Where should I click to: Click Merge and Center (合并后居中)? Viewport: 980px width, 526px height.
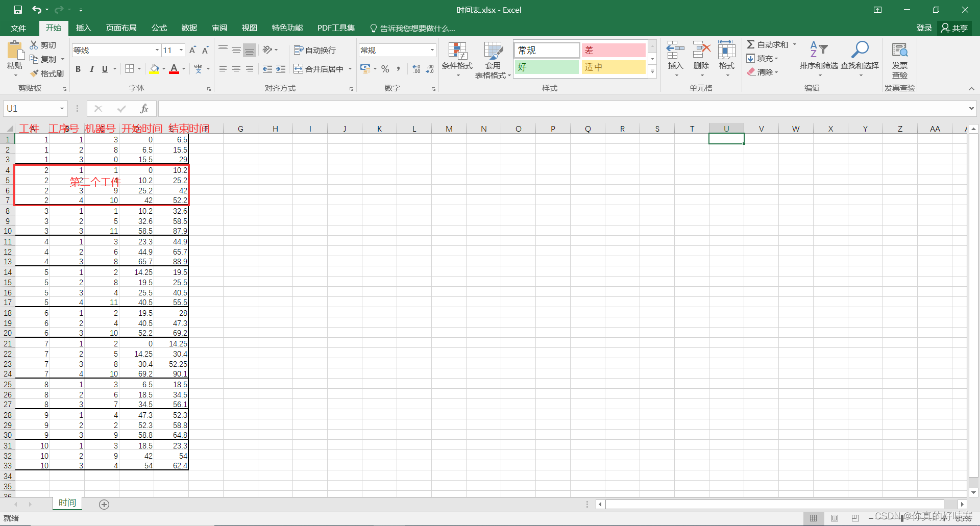(318, 69)
